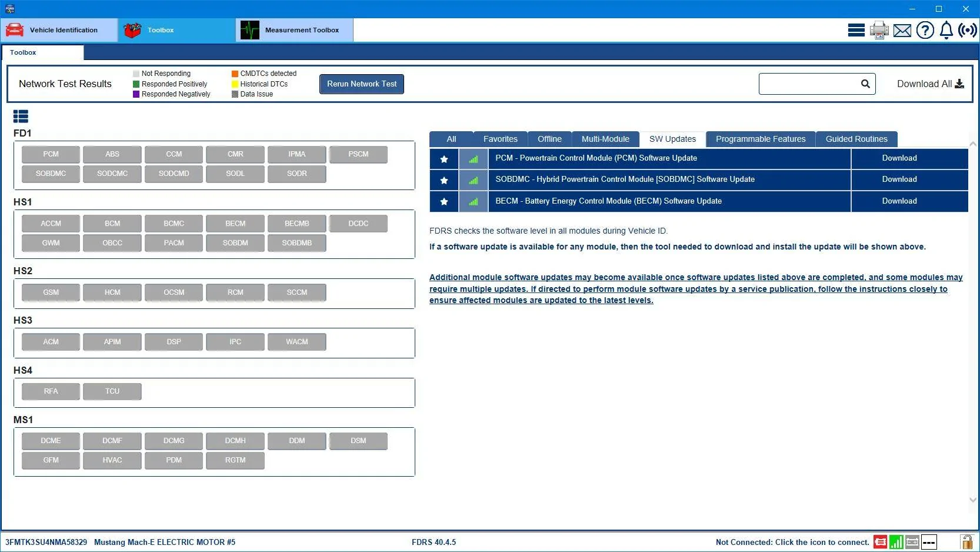Toggle favorite star for BECM Software Update
This screenshot has width=980, height=552.
[x=444, y=201]
